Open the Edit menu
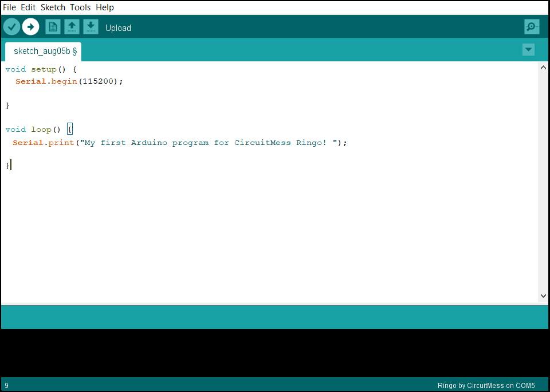This screenshot has height=392, width=550. click(28, 7)
